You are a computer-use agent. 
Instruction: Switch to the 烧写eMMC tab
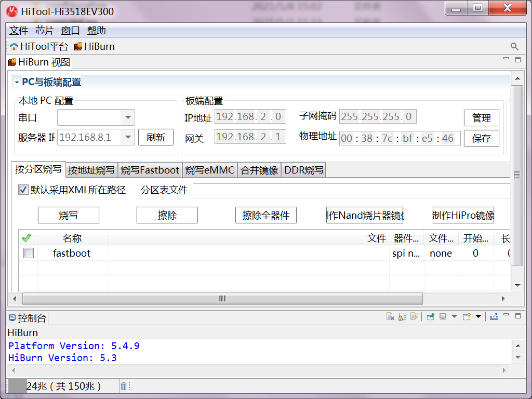pos(210,170)
